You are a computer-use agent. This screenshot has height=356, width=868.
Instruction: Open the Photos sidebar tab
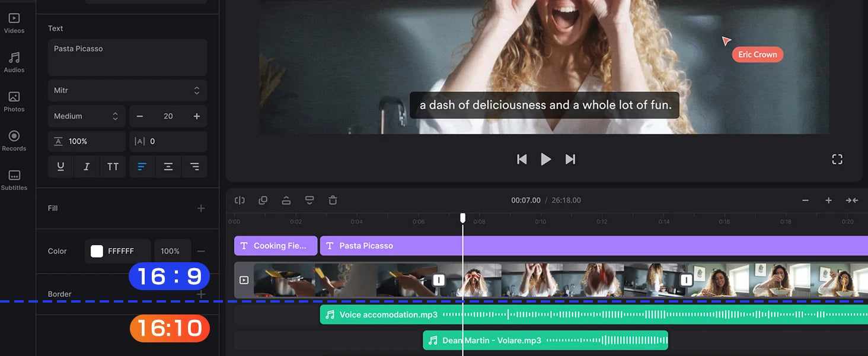tap(14, 101)
